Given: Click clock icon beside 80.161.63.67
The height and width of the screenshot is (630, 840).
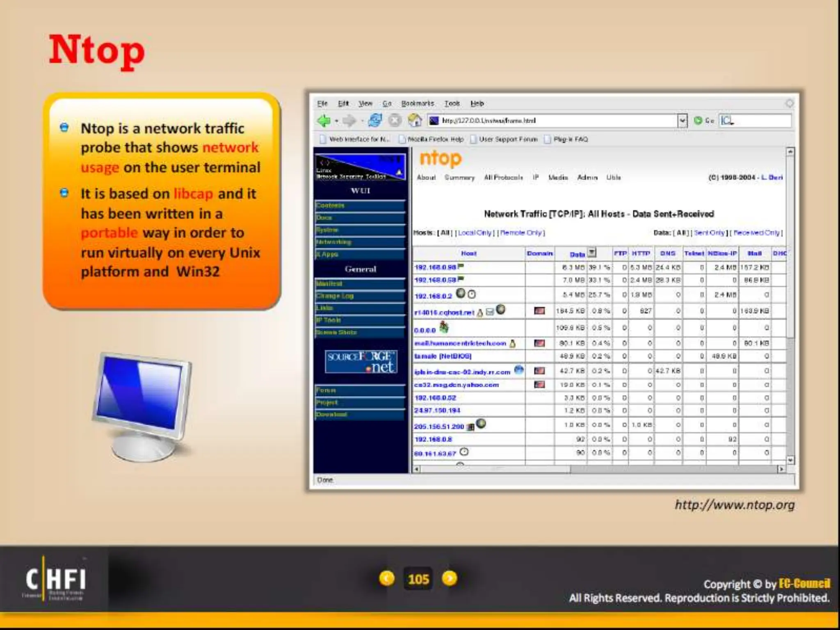Looking at the screenshot, I should (463, 452).
